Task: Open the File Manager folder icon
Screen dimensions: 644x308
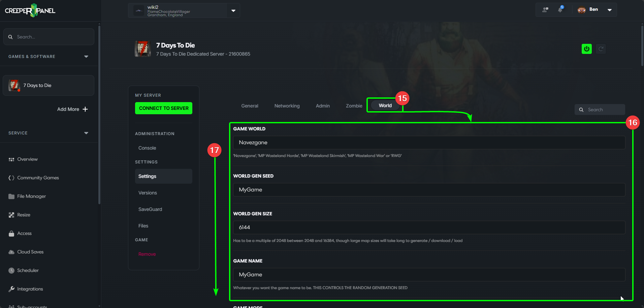Action: coord(11,196)
